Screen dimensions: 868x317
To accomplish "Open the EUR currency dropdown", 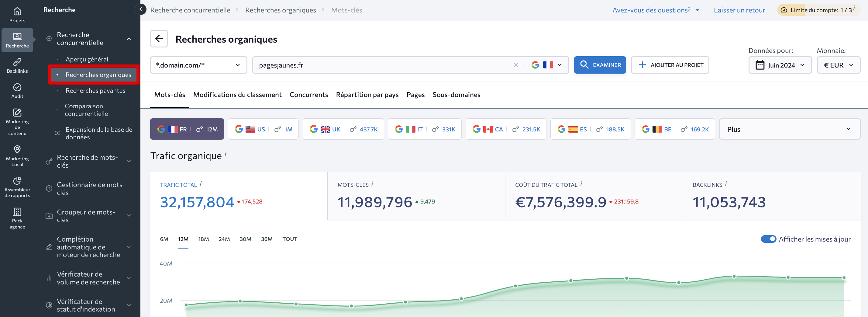I will [x=838, y=65].
